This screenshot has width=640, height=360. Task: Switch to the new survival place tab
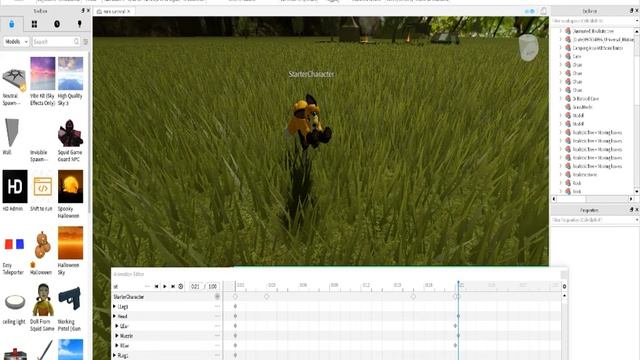(x=114, y=11)
